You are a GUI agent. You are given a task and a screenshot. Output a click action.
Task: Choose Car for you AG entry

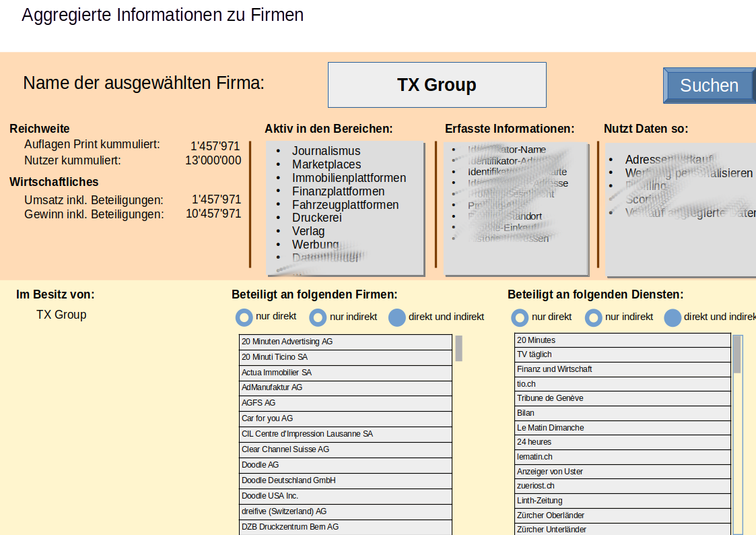point(345,418)
